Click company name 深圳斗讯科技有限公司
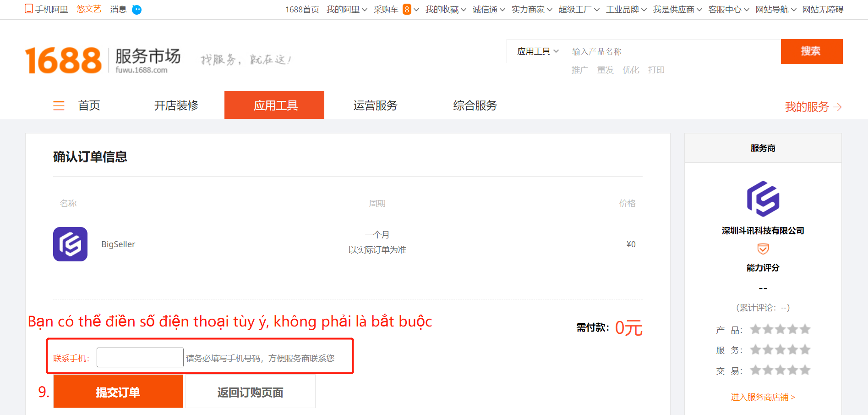Viewport: 868px width, 415px height. coord(763,231)
